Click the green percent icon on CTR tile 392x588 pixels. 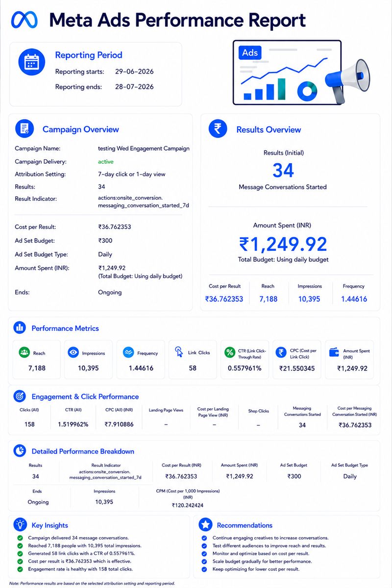pyautogui.click(x=229, y=352)
